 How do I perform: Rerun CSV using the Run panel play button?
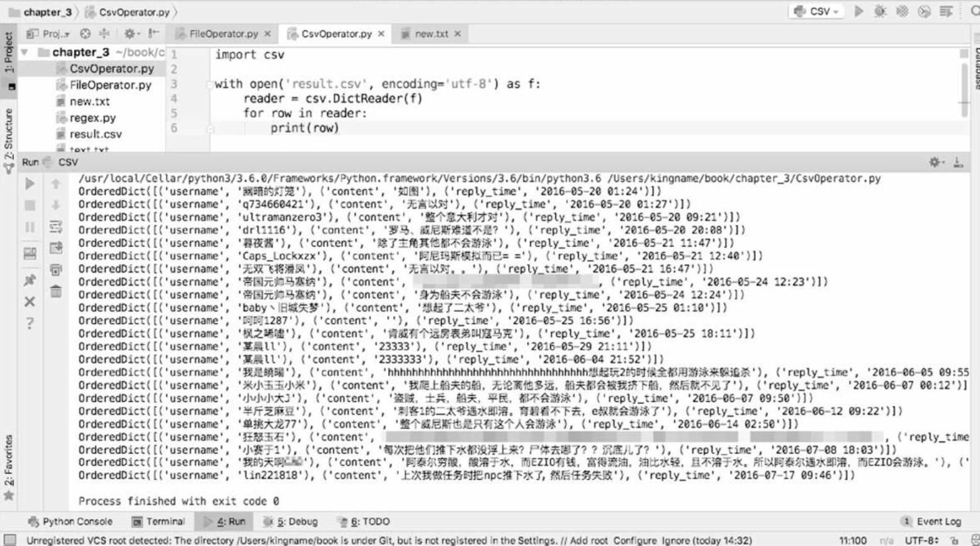point(30,184)
